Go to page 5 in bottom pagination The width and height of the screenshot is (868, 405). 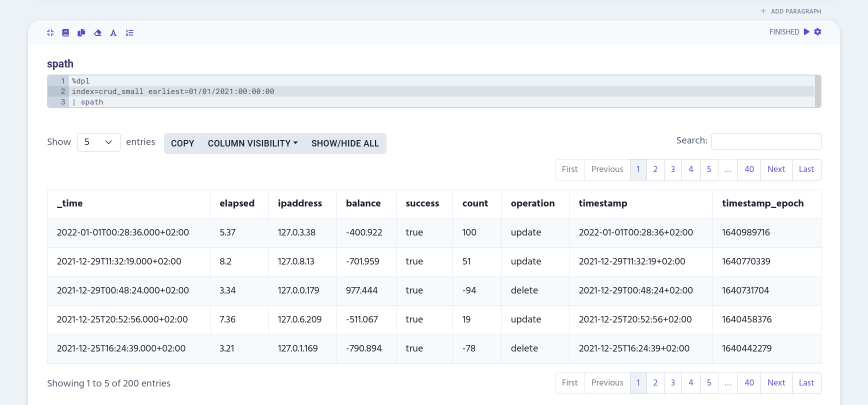(709, 383)
